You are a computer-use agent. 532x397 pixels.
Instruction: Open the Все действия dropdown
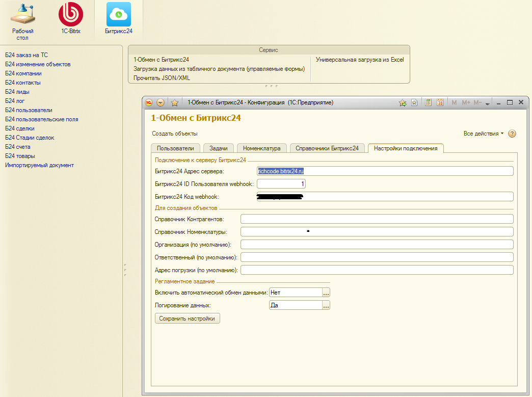pos(483,134)
